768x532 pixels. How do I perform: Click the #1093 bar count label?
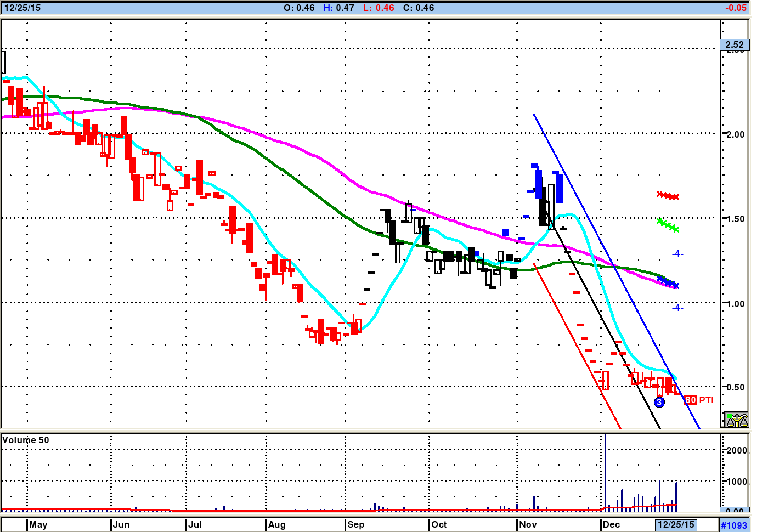[734, 525]
